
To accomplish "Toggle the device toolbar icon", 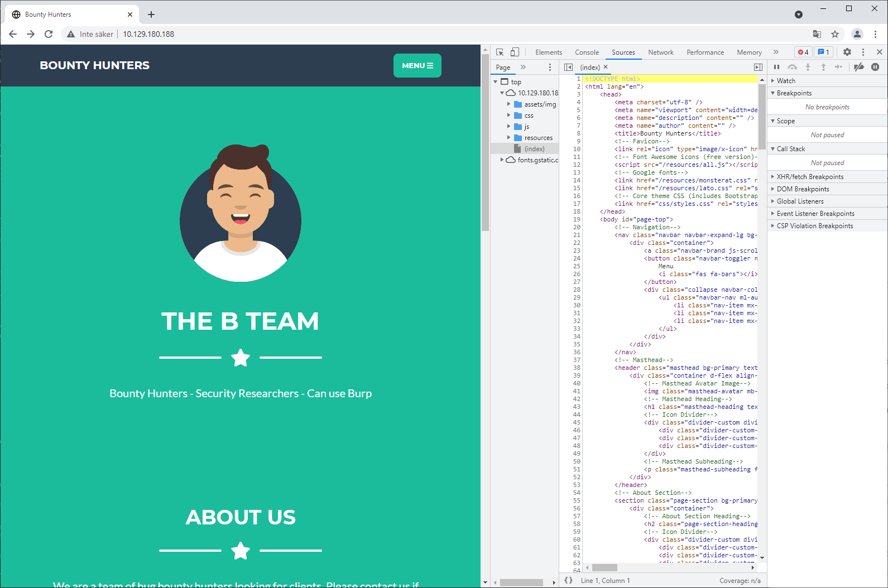I will [515, 52].
